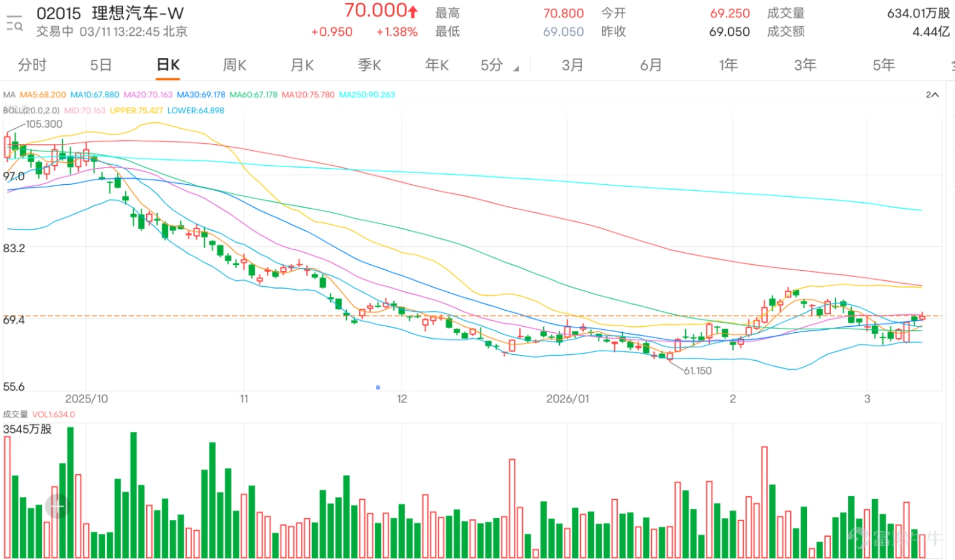Click the MA20:70.163 indicator label
Image resolution: width=955 pixels, height=560 pixels.
click(148, 95)
